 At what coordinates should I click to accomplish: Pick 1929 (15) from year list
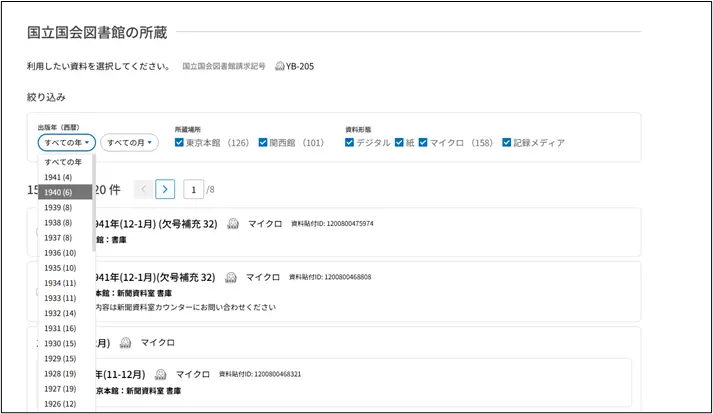tap(65, 358)
